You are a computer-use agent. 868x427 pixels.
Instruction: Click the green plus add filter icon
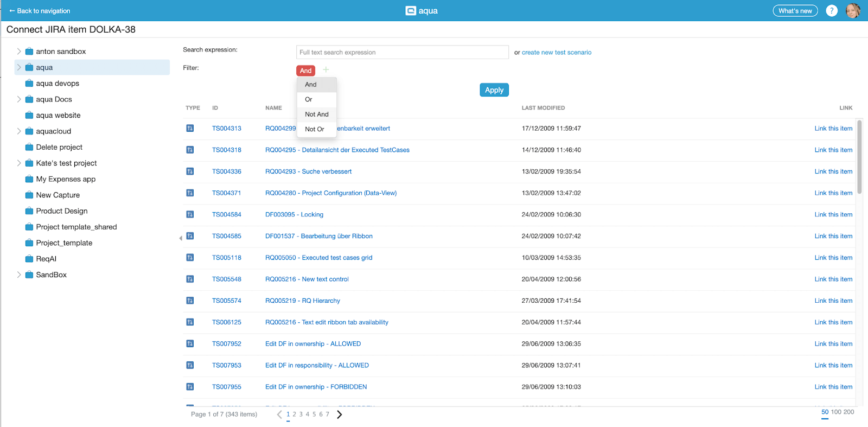(x=326, y=70)
